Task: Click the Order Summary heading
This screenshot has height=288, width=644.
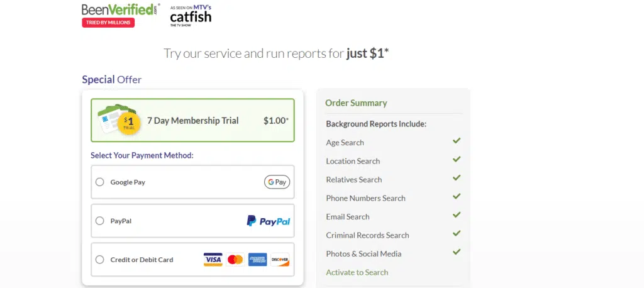Action: [x=356, y=103]
